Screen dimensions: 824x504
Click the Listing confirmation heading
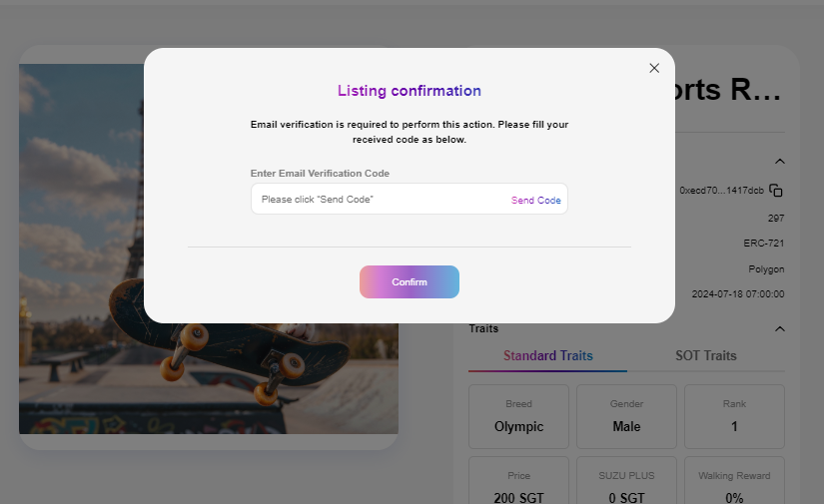(x=410, y=91)
